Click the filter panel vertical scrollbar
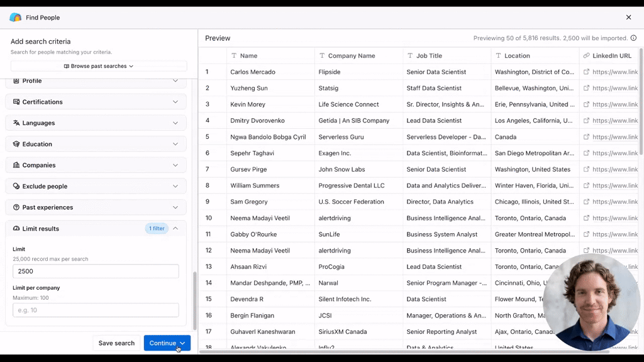The image size is (644, 362). coord(194,302)
